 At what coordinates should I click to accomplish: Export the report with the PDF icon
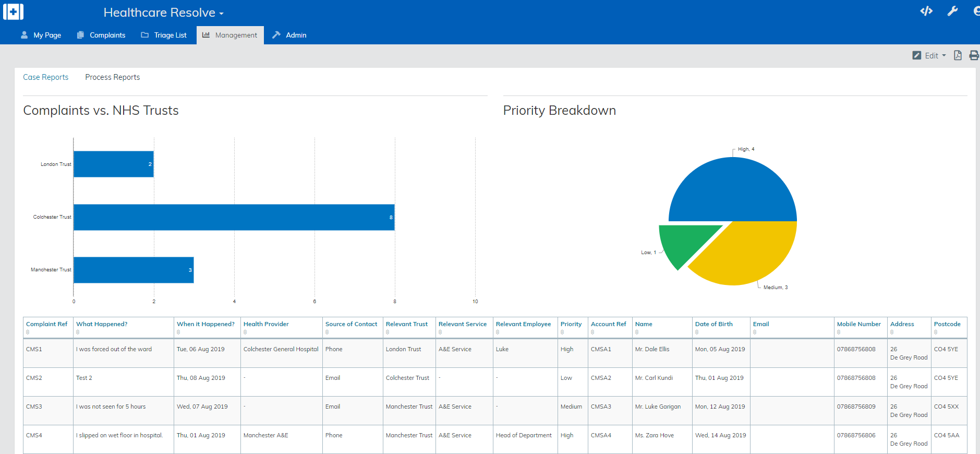[958, 55]
